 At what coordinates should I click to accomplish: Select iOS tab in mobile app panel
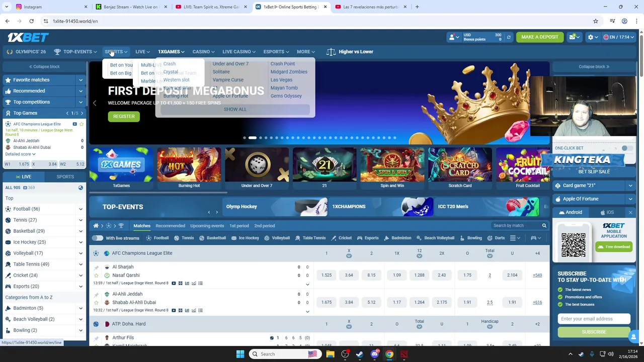pos(607,213)
